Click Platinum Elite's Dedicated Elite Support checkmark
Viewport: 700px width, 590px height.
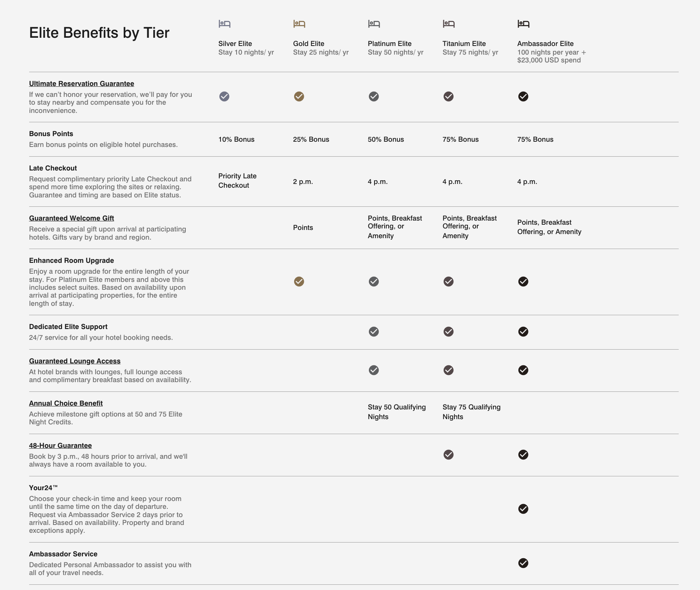coord(374,332)
